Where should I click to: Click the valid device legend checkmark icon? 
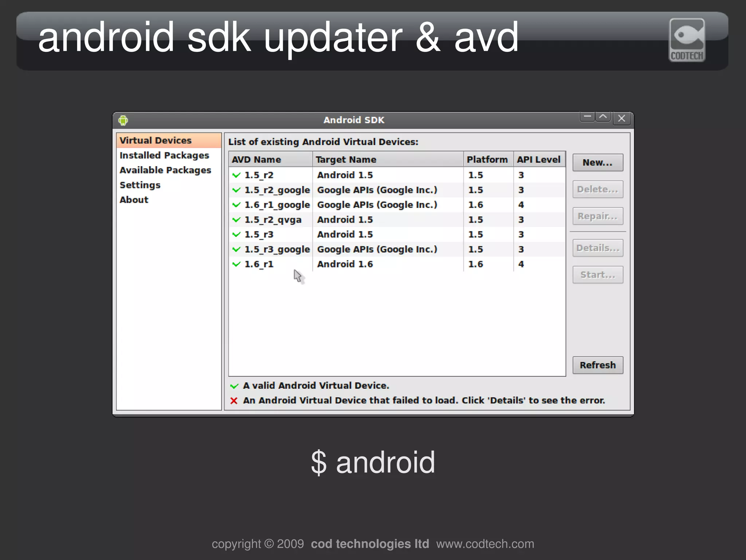coord(234,386)
